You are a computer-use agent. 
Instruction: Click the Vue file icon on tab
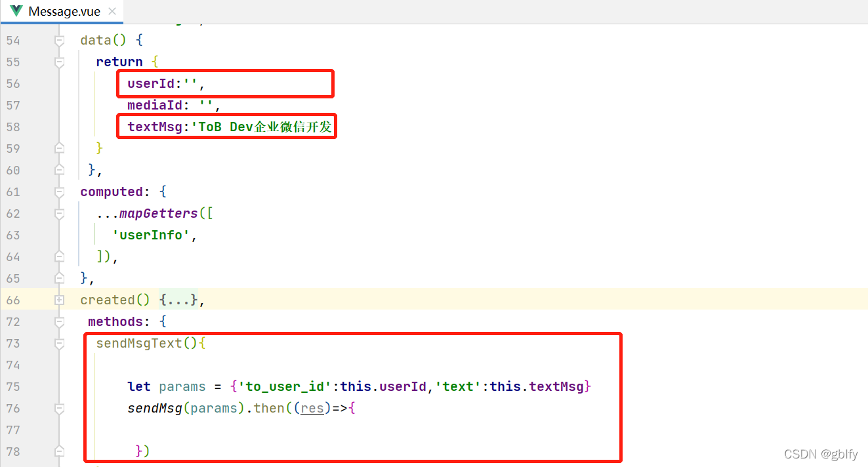click(16, 12)
